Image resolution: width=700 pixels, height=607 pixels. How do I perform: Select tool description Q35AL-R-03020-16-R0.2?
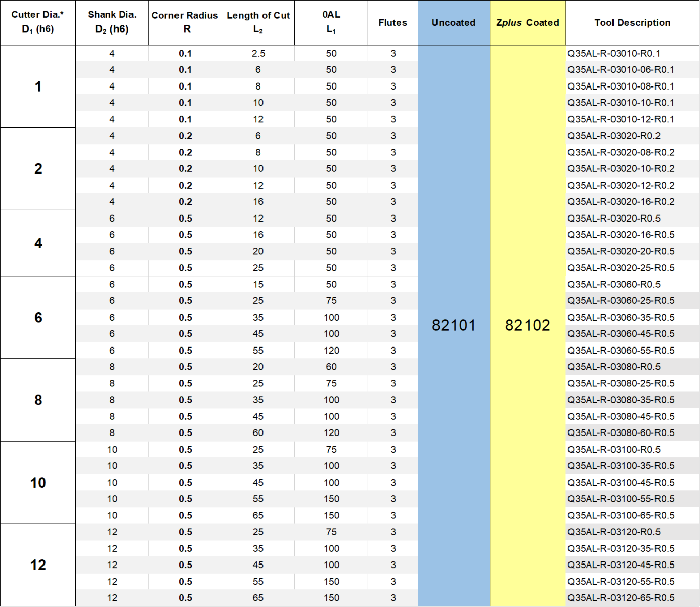621,202
